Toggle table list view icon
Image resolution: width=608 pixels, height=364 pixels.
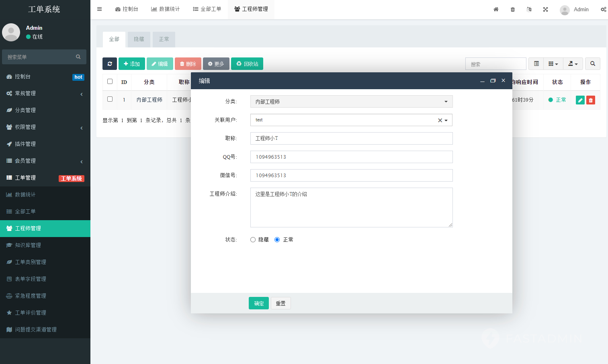click(536, 64)
